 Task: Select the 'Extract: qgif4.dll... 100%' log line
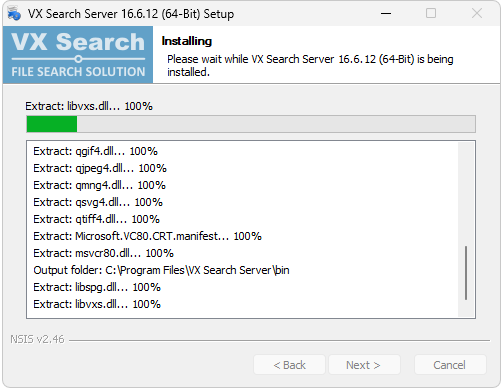95,151
